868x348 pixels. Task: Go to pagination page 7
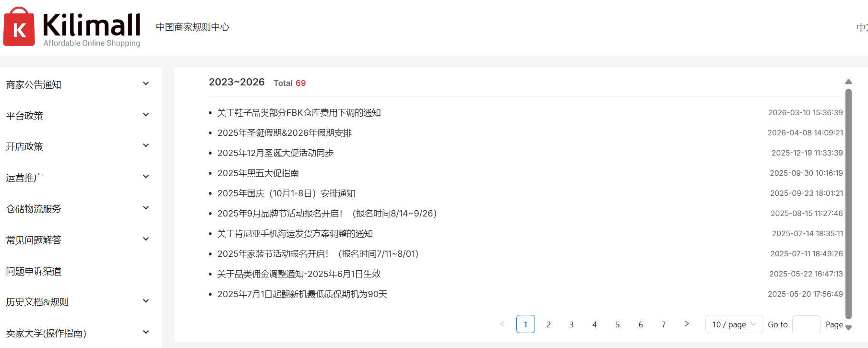click(664, 324)
